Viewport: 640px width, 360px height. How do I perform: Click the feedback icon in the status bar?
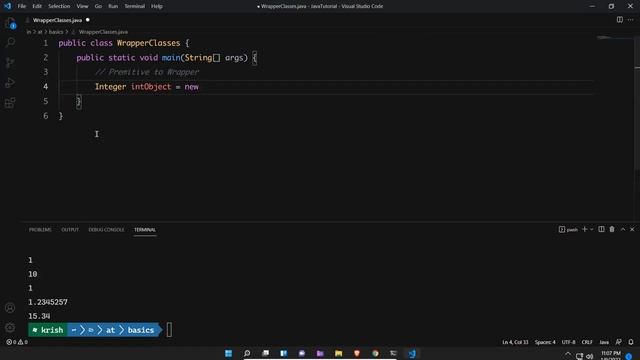618,342
